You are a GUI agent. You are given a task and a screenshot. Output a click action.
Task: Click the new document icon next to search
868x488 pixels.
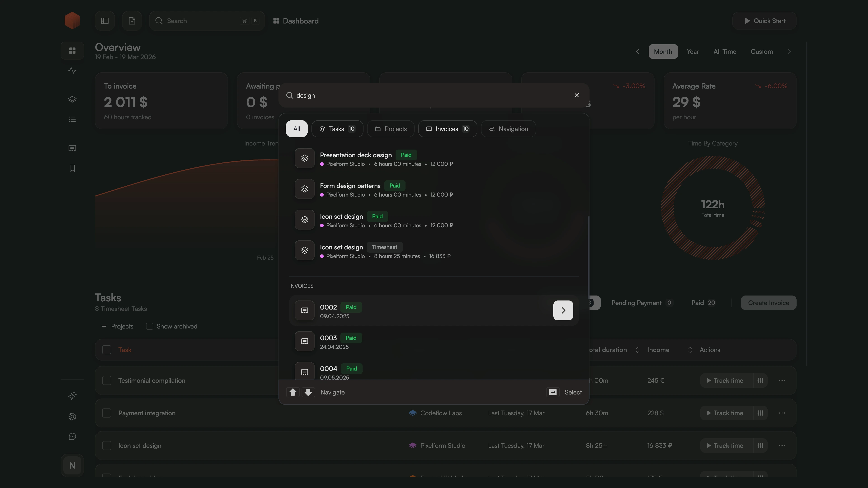click(x=132, y=21)
